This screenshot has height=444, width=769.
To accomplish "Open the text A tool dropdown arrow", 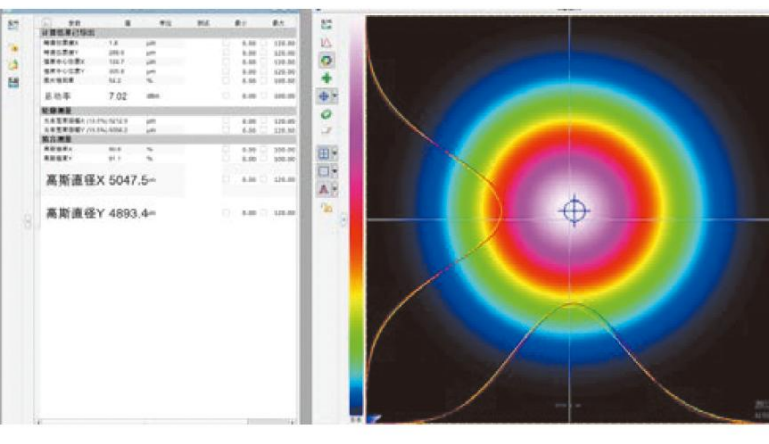I will [x=335, y=189].
